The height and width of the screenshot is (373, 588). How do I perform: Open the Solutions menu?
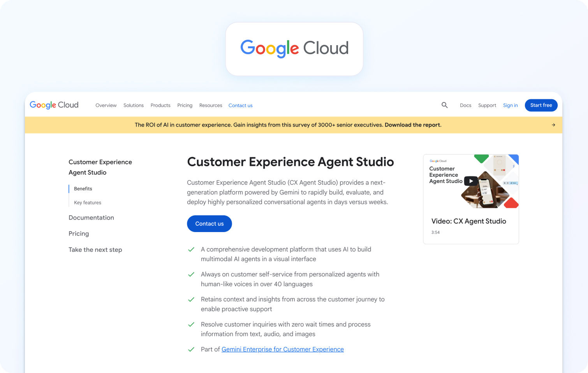click(133, 105)
